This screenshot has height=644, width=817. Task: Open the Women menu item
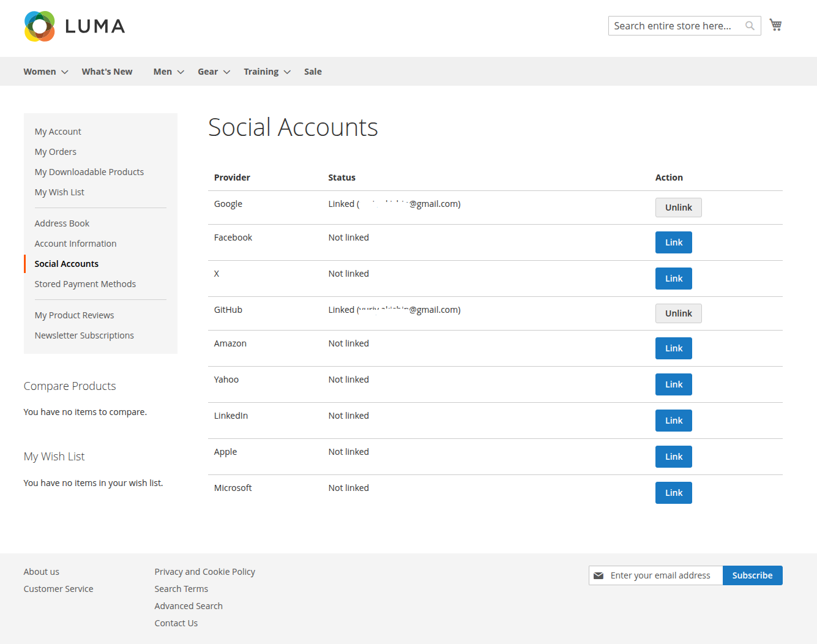click(40, 72)
